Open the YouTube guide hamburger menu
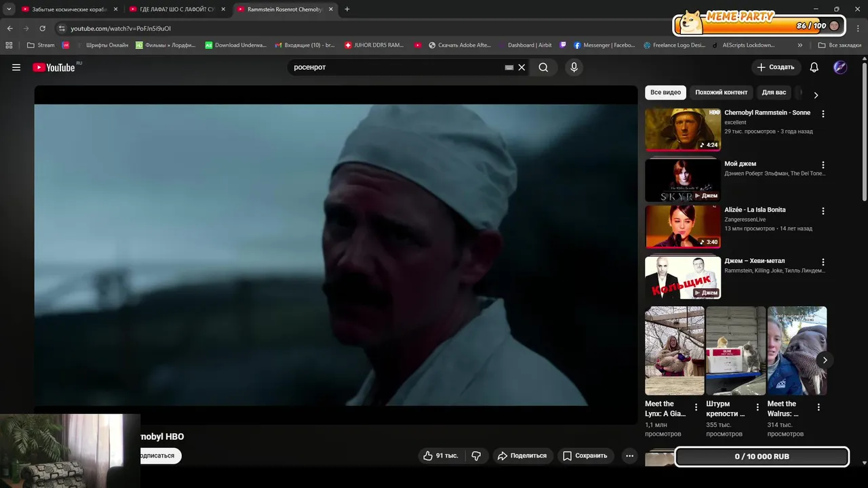Screen dimensions: 868x488 pos(16,67)
